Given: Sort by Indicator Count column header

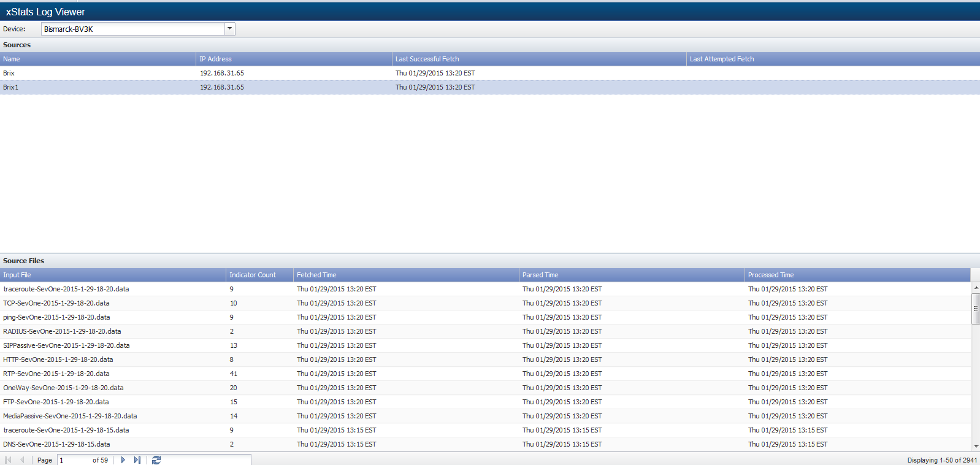Looking at the screenshot, I should click(x=260, y=275).
